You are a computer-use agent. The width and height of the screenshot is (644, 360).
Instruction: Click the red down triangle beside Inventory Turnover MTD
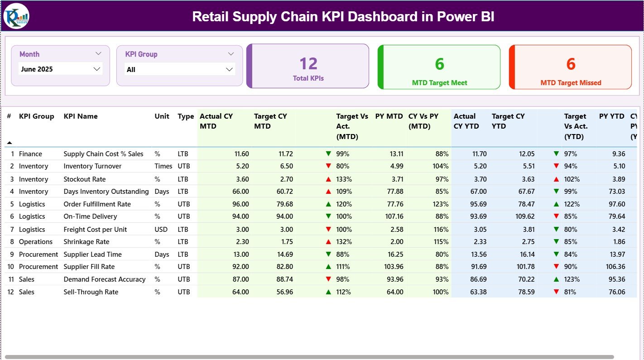328,166
